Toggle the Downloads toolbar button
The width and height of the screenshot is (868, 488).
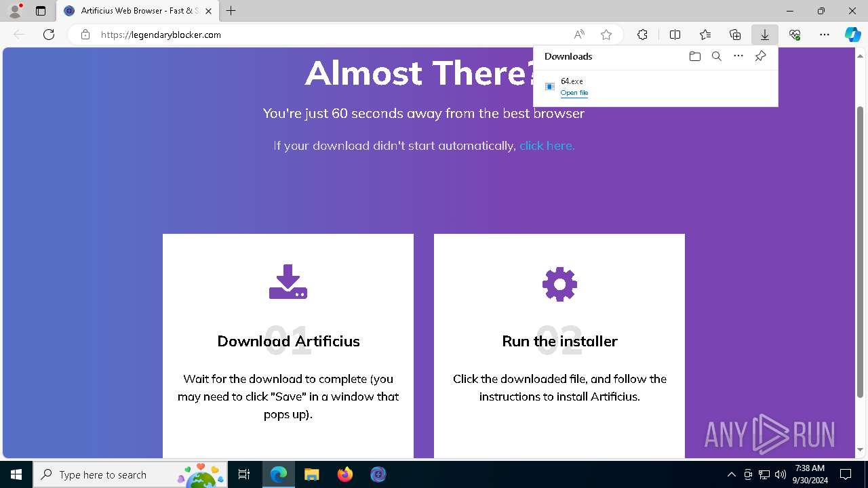pyautogui.click(x=764, y=35)
